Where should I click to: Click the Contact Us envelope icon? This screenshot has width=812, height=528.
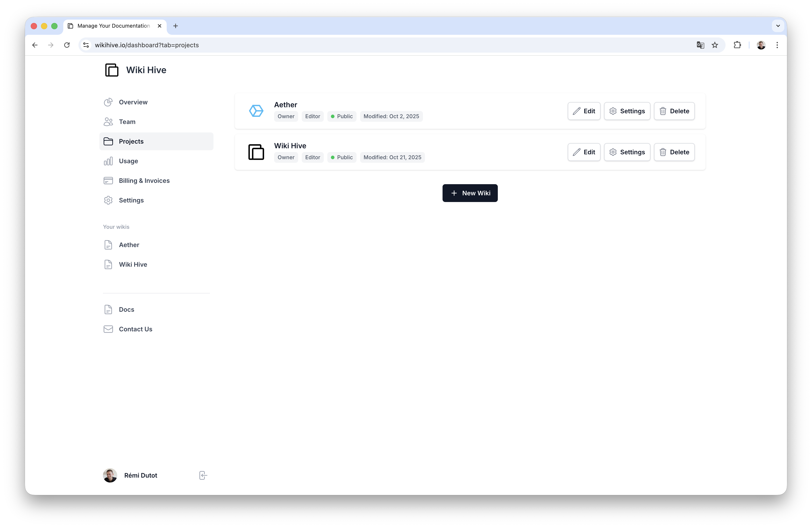point(108,329)
